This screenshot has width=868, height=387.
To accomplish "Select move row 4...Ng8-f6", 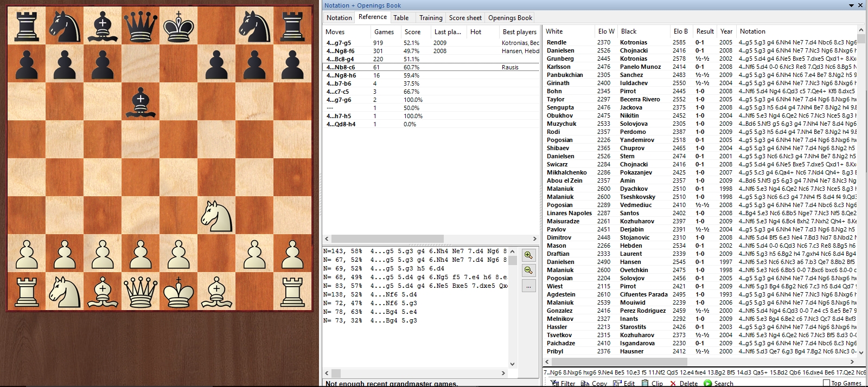I will 431,51.
